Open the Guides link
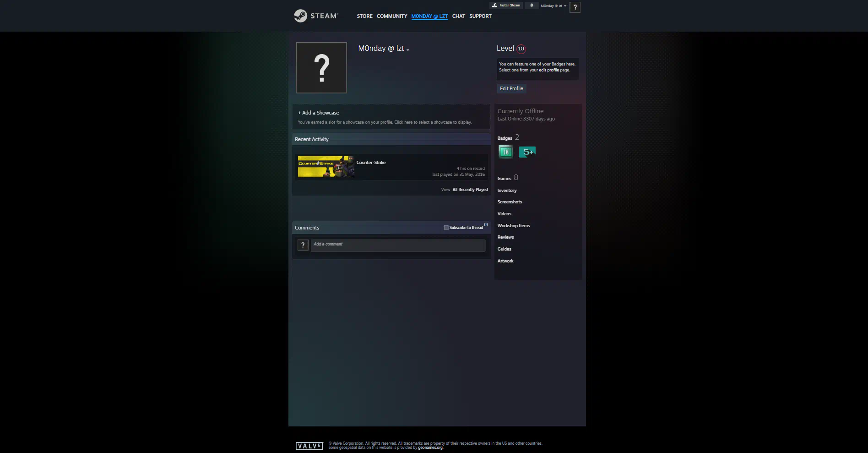The width and height of the screenshot is (868, 453). click(504, 249)
